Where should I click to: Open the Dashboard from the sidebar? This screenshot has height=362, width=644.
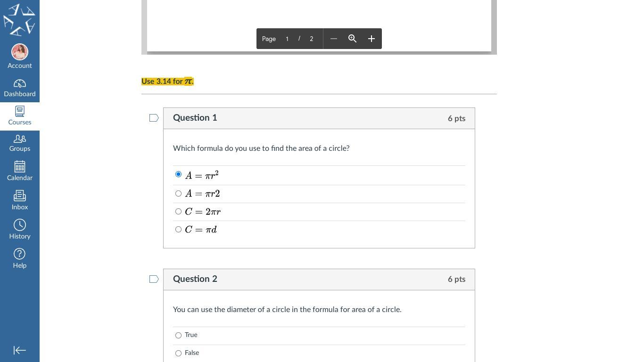point(20,88)
